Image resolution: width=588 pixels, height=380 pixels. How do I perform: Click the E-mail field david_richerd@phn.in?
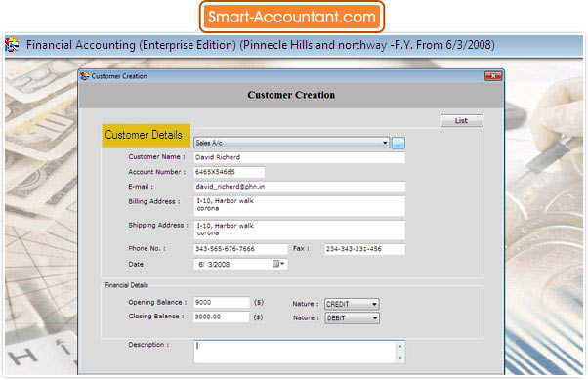pos(299,187)
